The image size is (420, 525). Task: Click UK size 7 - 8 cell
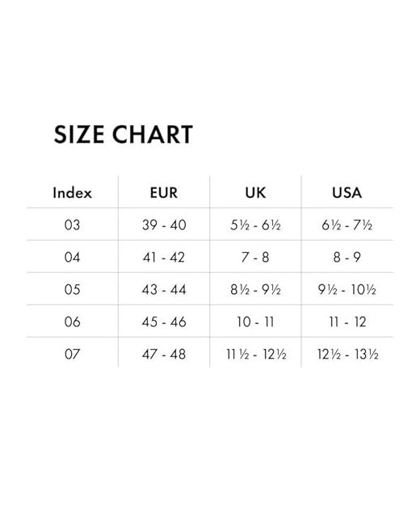click(255, 257)
